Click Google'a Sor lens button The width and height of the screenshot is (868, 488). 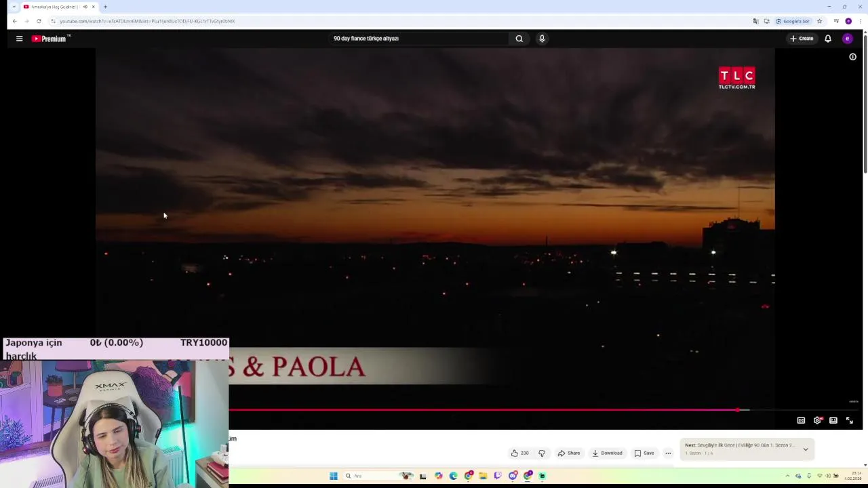click(x=793, y=21)
